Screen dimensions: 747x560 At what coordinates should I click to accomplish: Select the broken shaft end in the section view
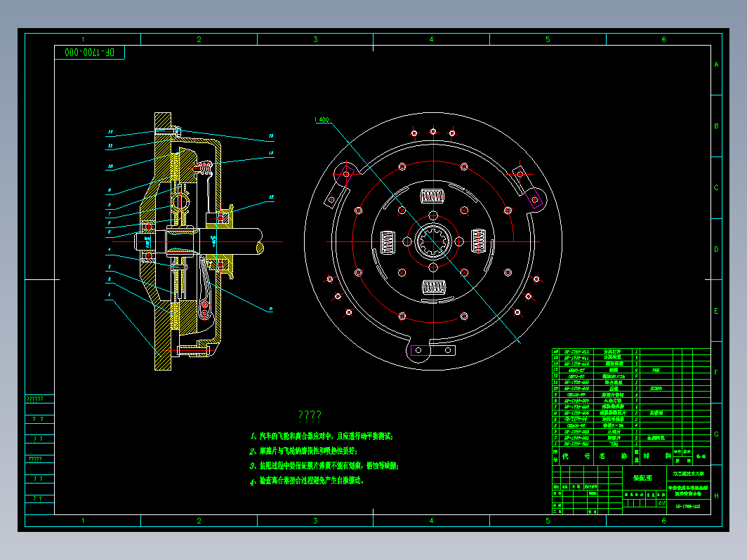point(259,241)
